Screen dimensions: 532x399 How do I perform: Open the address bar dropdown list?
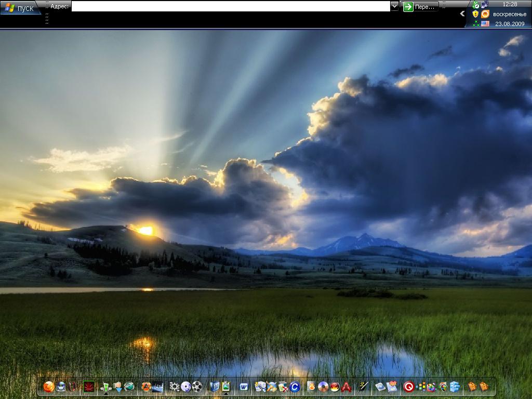coord(394,6)
